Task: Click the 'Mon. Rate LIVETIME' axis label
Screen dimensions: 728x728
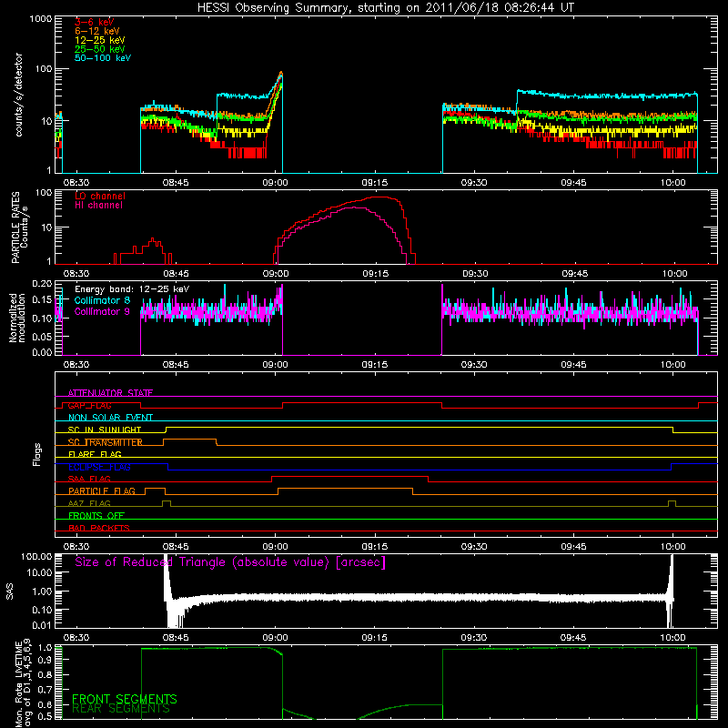Action: coord(18,684)
